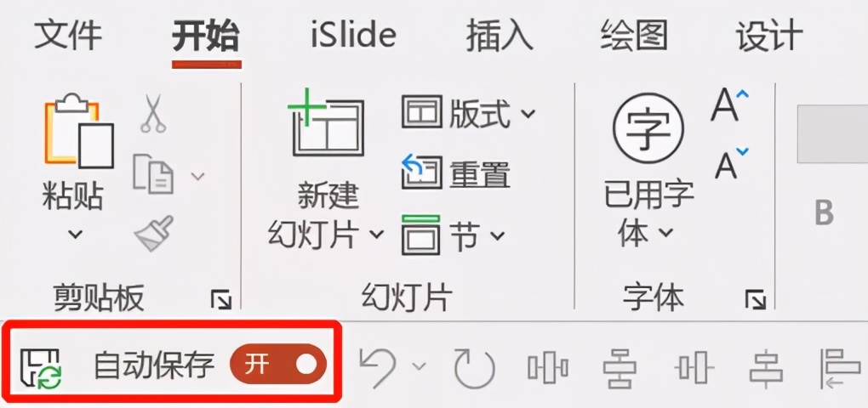Toggle Bold formatting

click(x=823, y=212)
